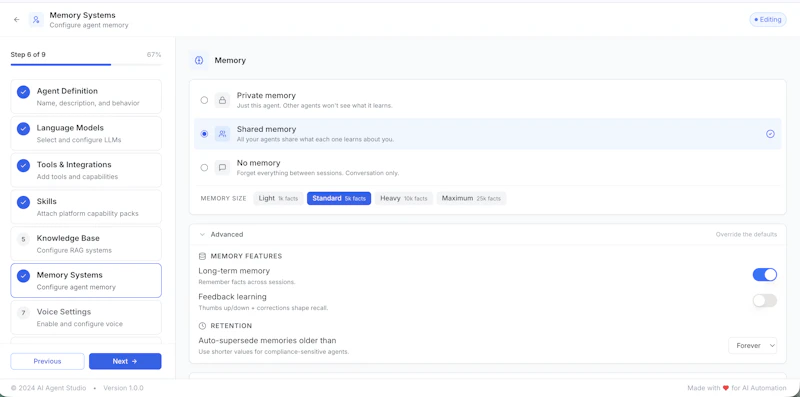The height and width of the screenshot is (397, 800).
Task: Click the people icon for Shared memory
Action: tap(222, 134)
